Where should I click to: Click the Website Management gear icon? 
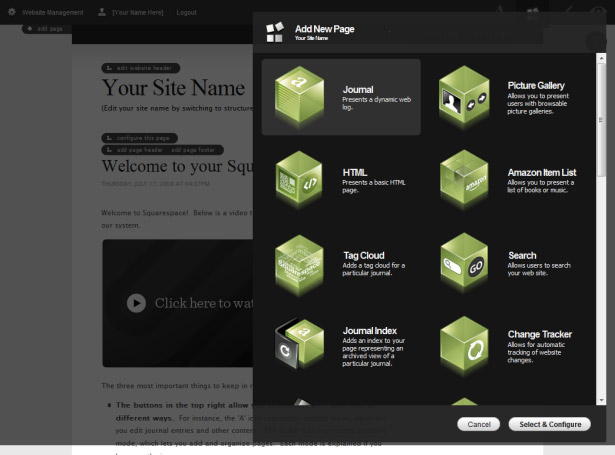[12, 12]
